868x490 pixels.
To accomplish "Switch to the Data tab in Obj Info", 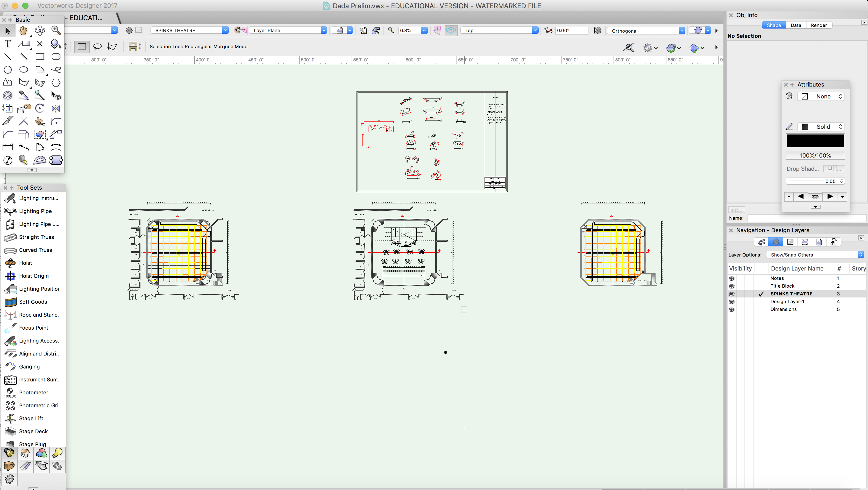I will (x=796, y=25).
